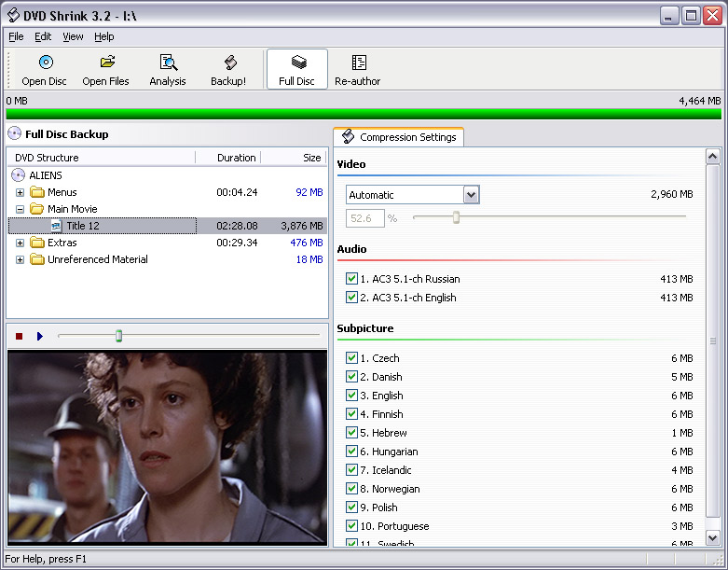Click the Full Disc Backup disc icon

(15, 133)
